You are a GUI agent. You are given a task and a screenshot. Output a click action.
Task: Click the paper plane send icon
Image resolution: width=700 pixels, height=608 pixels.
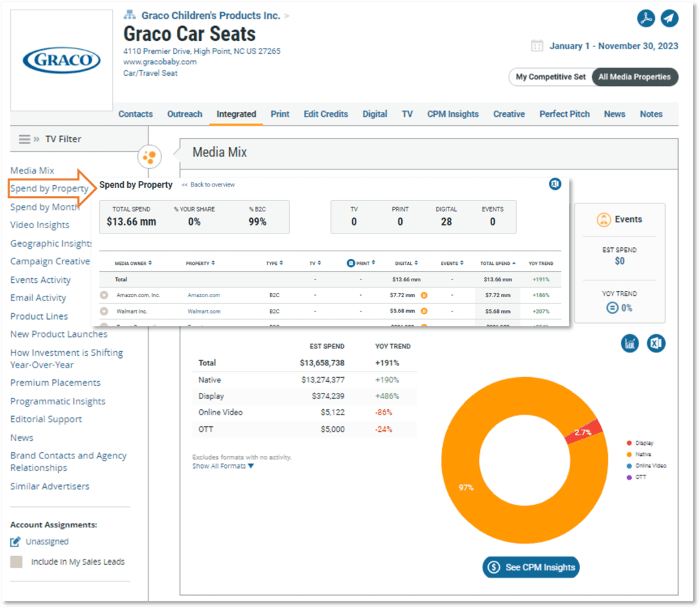(669, 18)
